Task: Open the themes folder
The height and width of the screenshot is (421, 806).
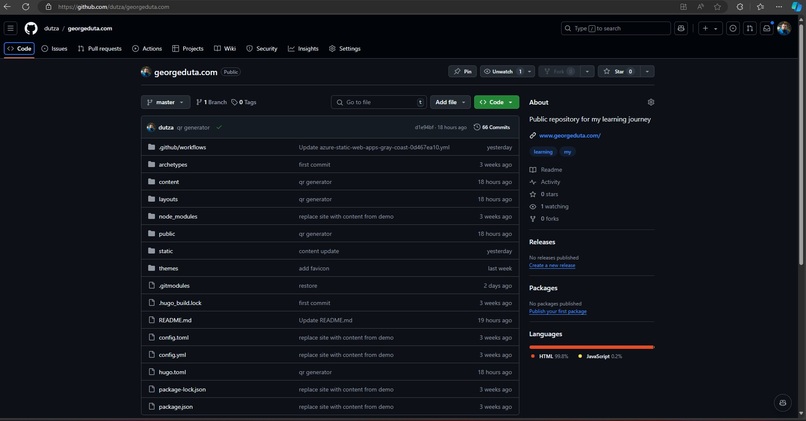Action: tap(168, 269)
